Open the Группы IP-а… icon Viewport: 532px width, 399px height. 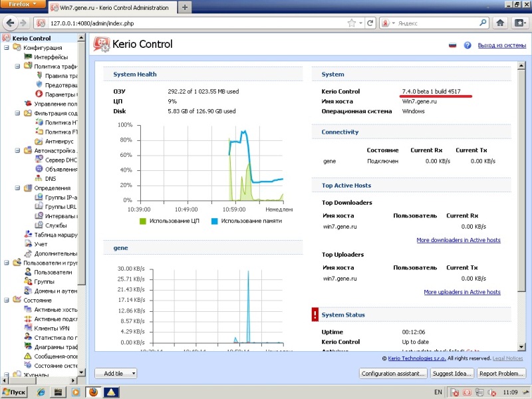[x=39, y=197]
